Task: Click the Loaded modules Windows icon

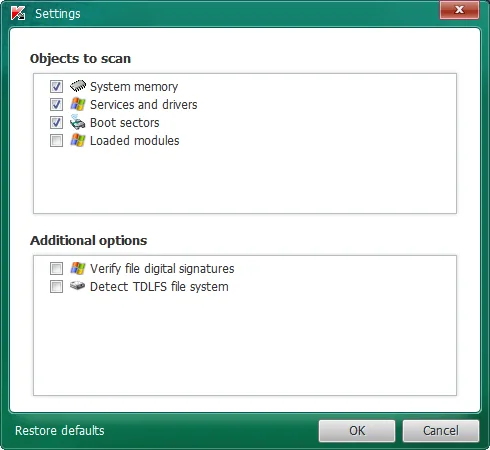Action: click(x=78, y=140)
